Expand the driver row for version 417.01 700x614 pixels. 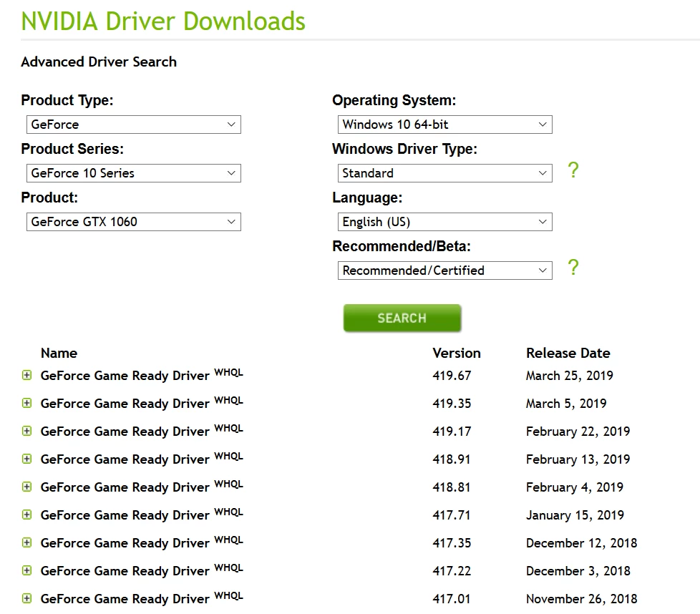(x=26, y=598)
